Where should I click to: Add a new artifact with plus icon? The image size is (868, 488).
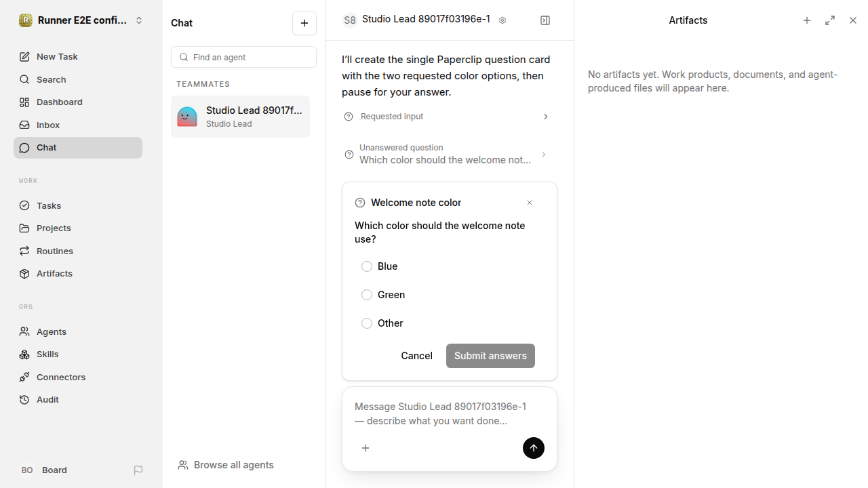[807, 20]
